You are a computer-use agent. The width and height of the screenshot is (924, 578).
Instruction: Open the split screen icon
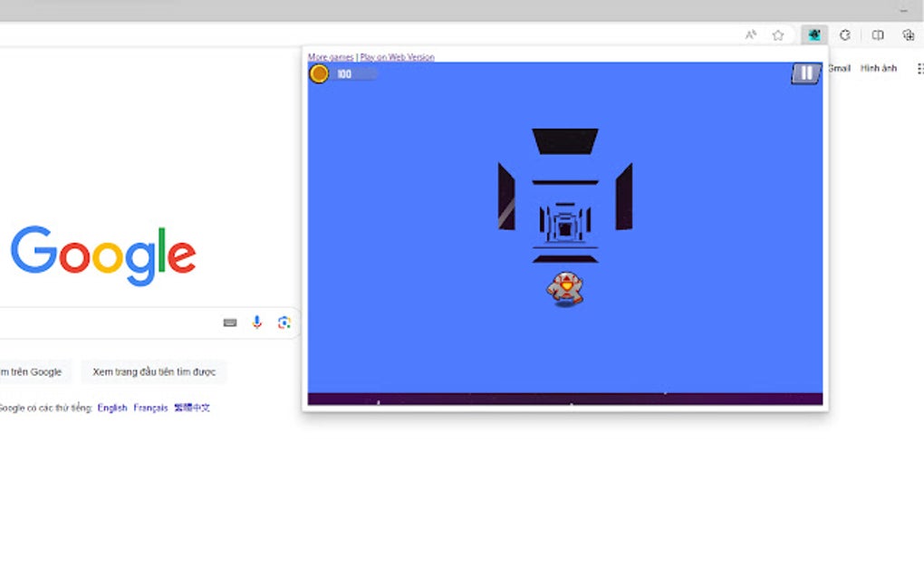[x=876, y=34]
